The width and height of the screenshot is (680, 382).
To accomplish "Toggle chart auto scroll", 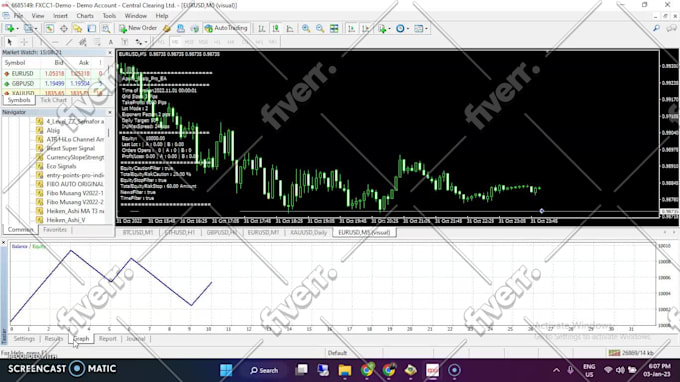I will pos(351,28).
